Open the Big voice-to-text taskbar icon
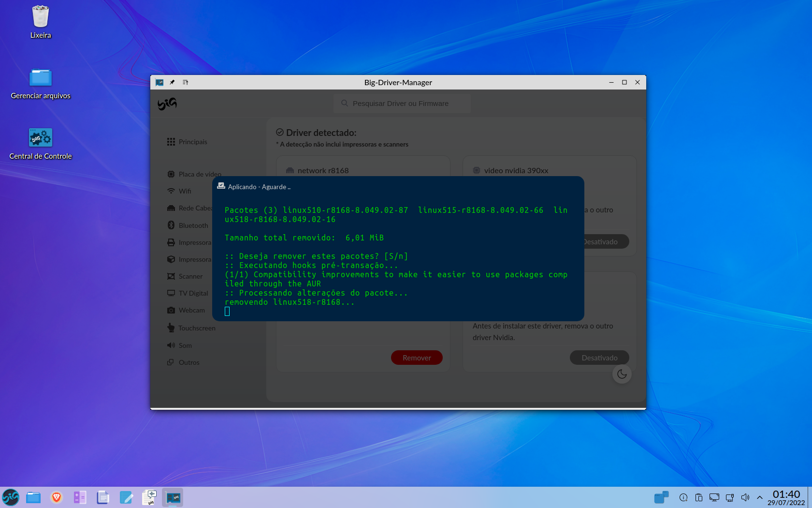 (x=149, y=497)
